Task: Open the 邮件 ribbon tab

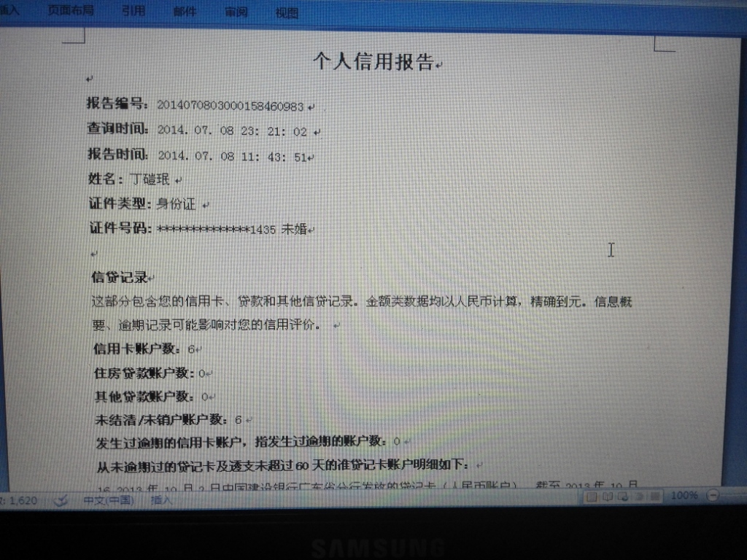Action: tap(185, 11)
